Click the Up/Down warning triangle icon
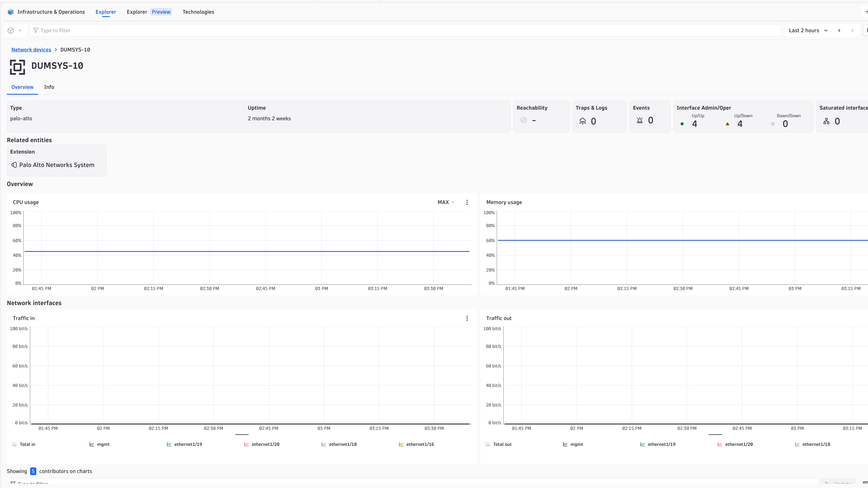Image resolution: width=868 pixels, height=488 pixels. (x=728, y=124)
